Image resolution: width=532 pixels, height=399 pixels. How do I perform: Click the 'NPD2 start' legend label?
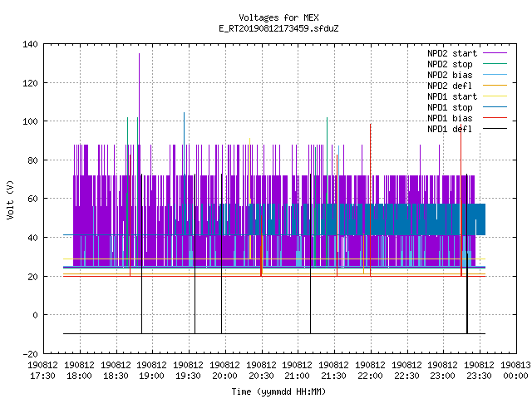pyautogui.click(x=452, y=53)
